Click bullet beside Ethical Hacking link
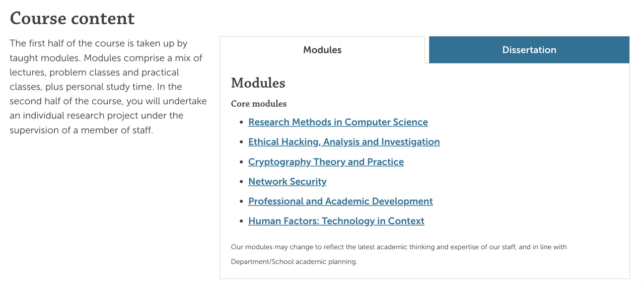 click(242, 142)
